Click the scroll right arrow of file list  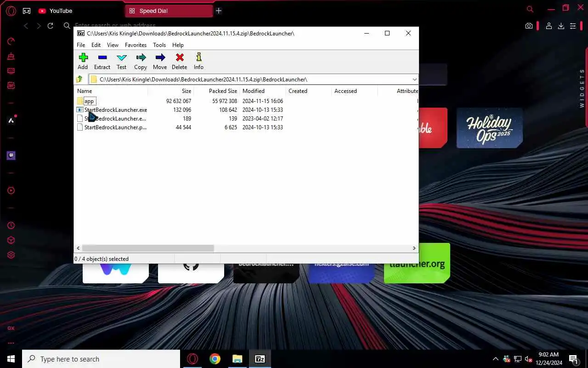click(x=414, y=248)
